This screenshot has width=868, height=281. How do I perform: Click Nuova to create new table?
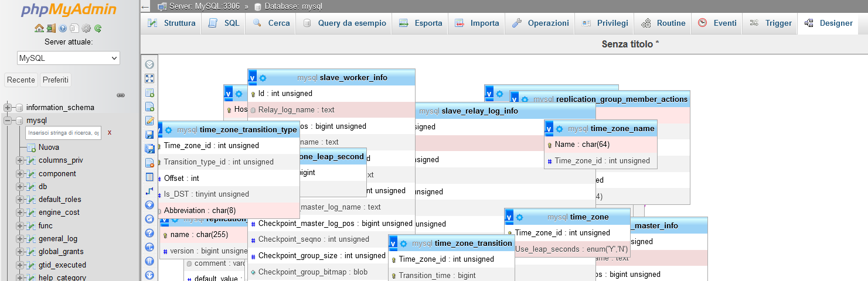(49, 148)
